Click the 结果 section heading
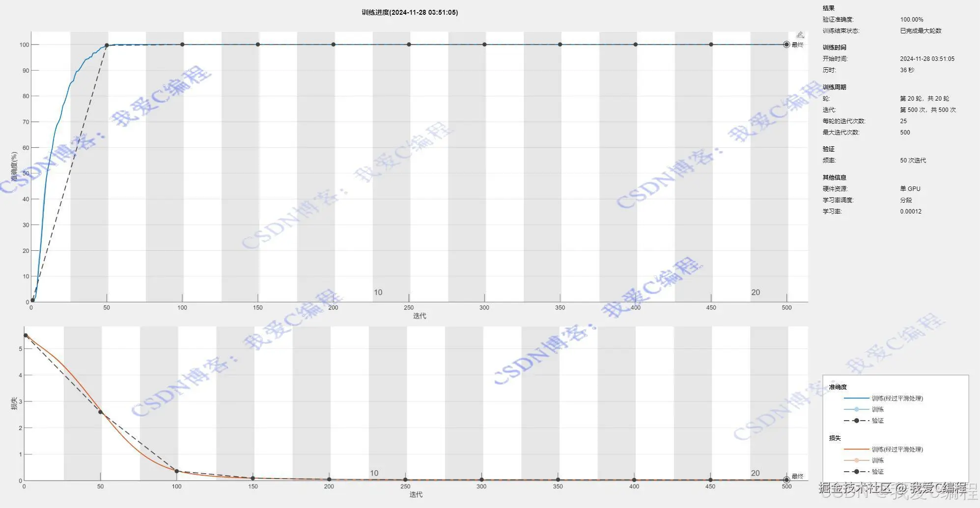This screenshot has height=508, width=980. [x=829, y=8]
